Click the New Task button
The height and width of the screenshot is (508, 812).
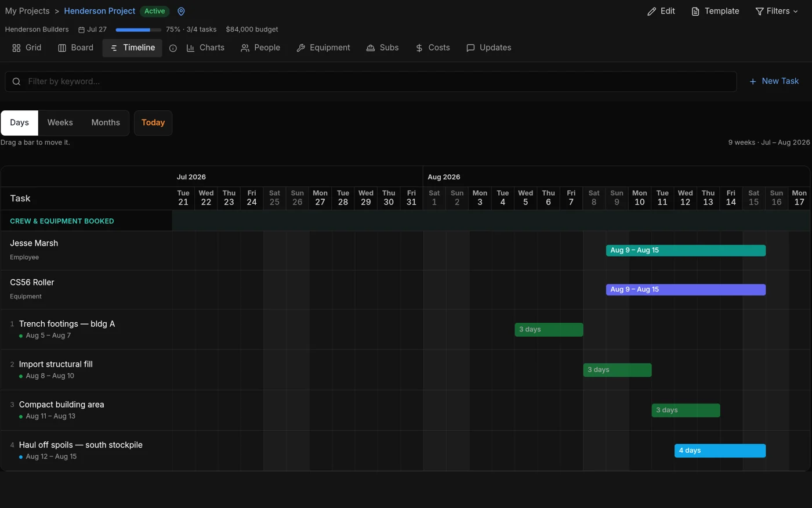click(x=774, y=81)
